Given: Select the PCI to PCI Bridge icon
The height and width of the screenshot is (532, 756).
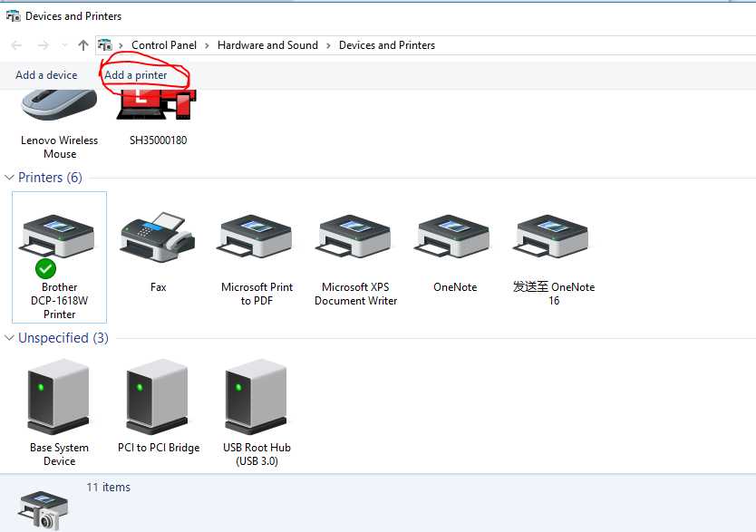Looking at the screenshot, I should pos(157,397).
